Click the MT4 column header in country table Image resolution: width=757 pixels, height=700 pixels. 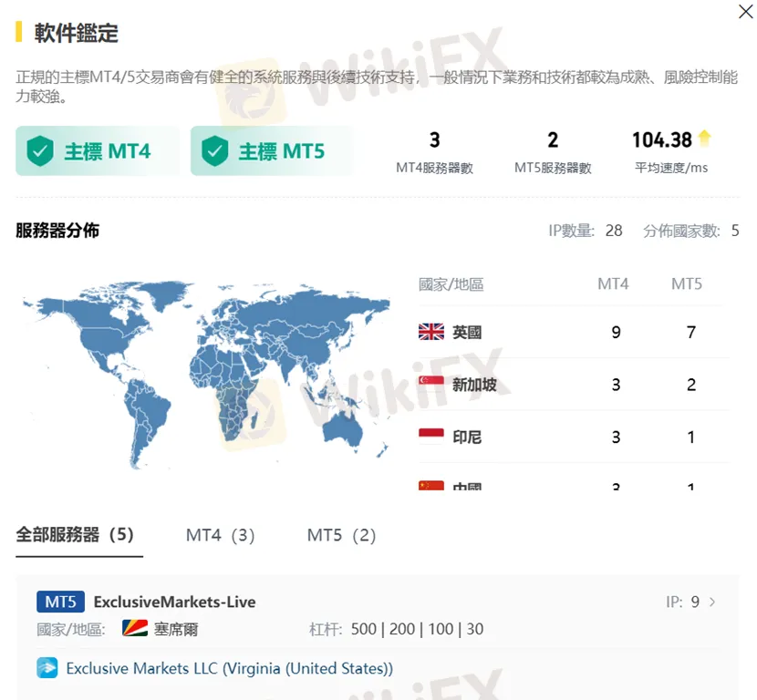click(613, 284)
